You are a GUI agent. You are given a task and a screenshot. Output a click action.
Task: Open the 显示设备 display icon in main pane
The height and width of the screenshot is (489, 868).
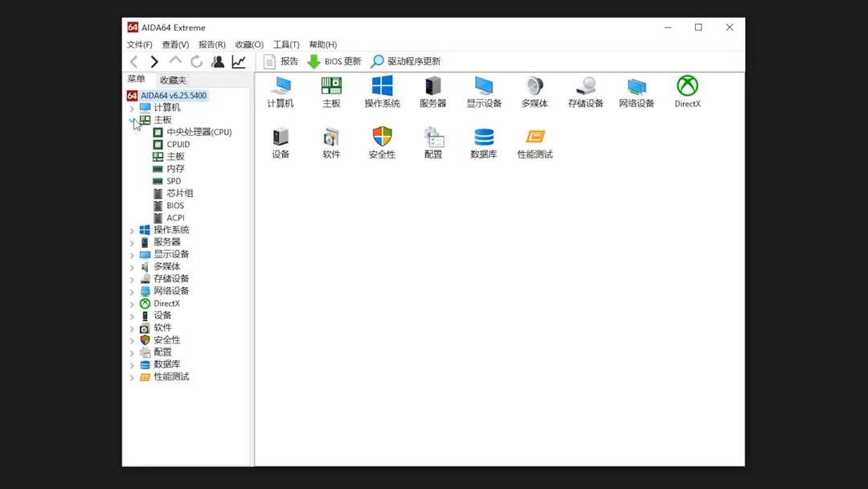(484, 92)
